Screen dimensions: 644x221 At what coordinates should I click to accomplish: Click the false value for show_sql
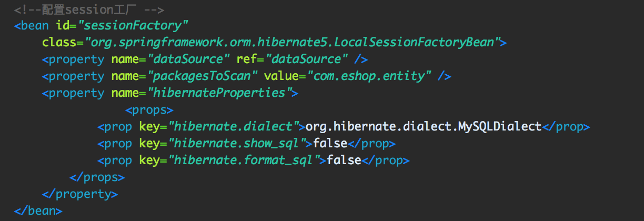[330, 143]
